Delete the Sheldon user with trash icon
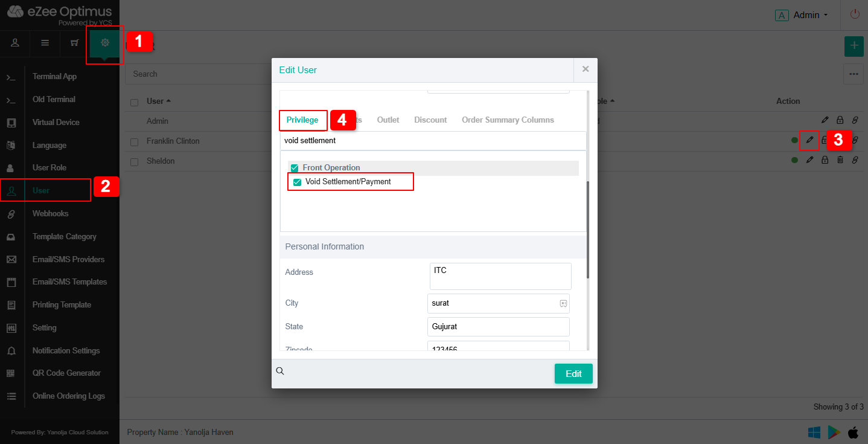This screenshot has height=444, width=868. [x=840, y=160]
